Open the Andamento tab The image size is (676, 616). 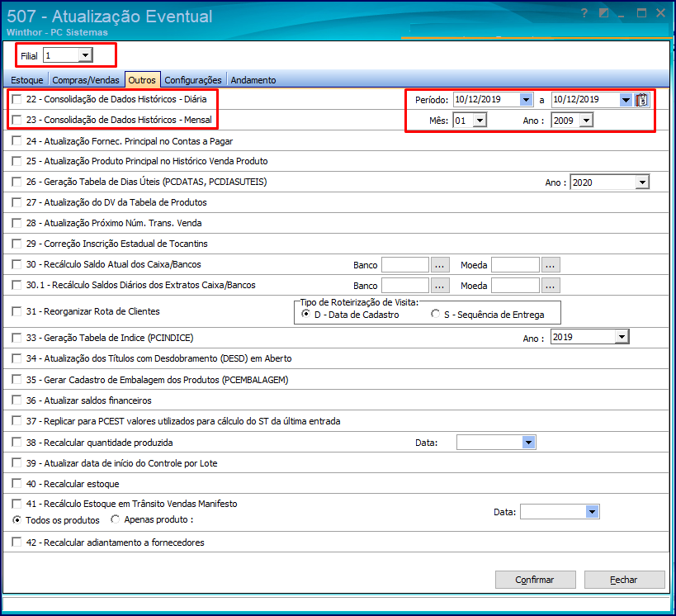253,80
